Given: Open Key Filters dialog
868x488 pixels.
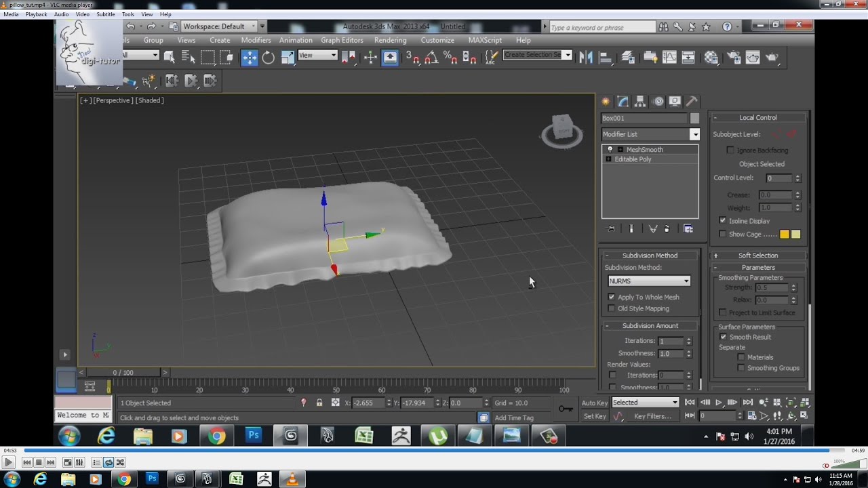Looking at the screenshot, I should click(652, 416).
